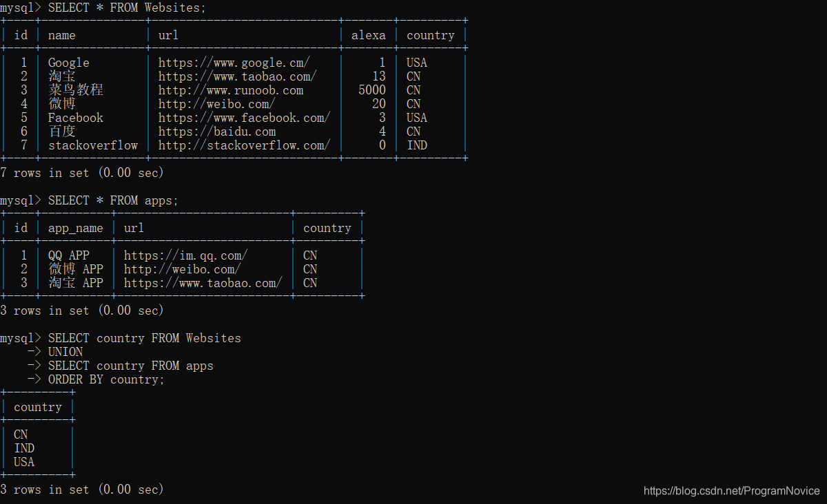Click the IND country in Websites table
This screenshot has height=504, width=827.
pyautogui.click(x=417, y=145)
